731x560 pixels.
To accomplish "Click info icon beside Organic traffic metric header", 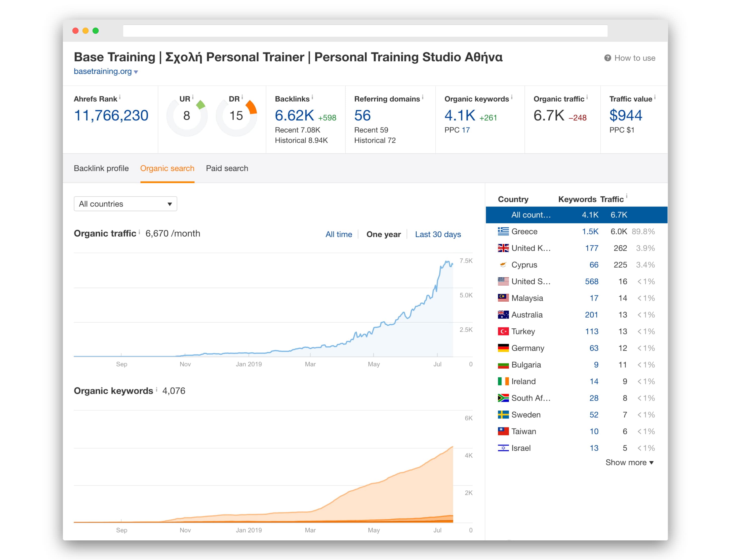I will point(587,97).
